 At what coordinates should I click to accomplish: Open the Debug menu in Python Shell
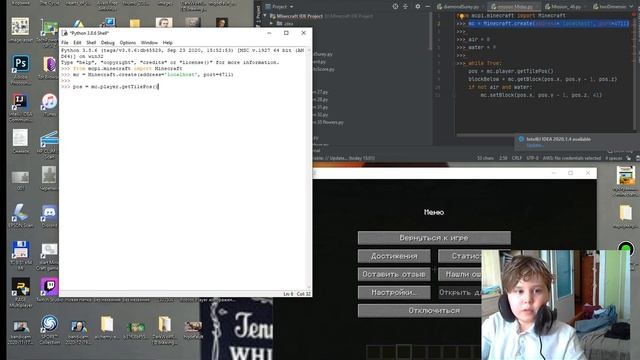click(108, 42)
